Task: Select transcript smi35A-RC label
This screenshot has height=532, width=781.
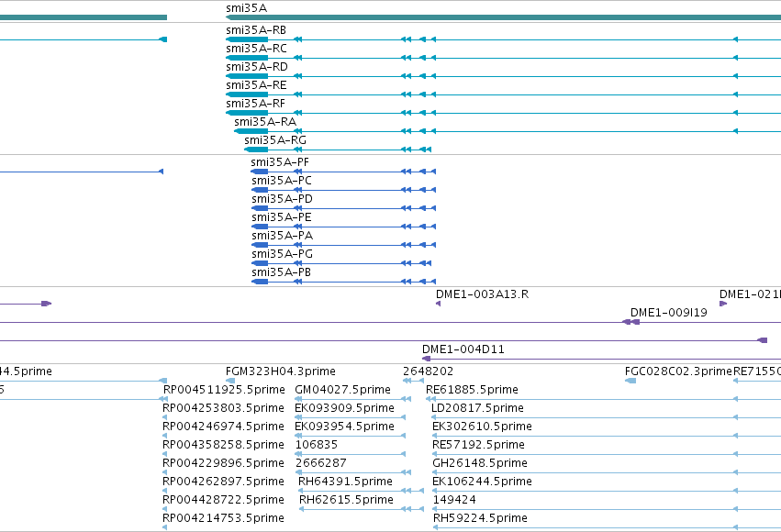Action: (257, 49)
